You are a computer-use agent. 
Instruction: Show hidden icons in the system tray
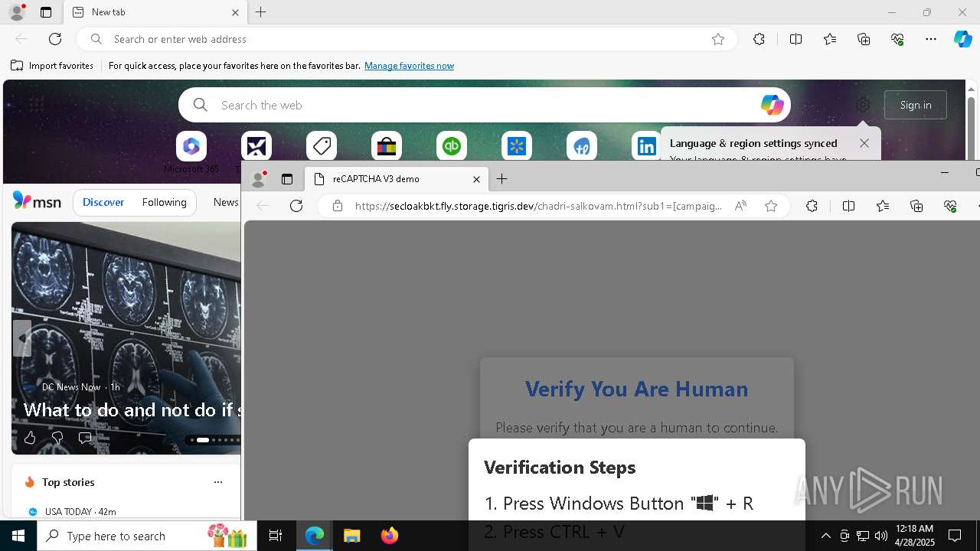pos(825,536)
